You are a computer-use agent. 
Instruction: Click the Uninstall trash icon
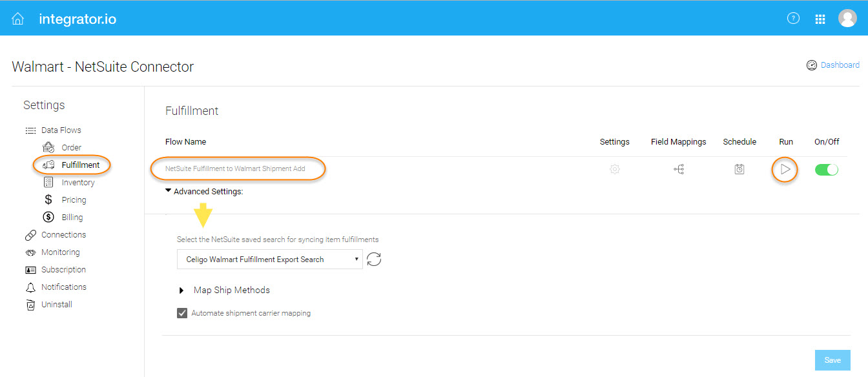pos(30,305)
